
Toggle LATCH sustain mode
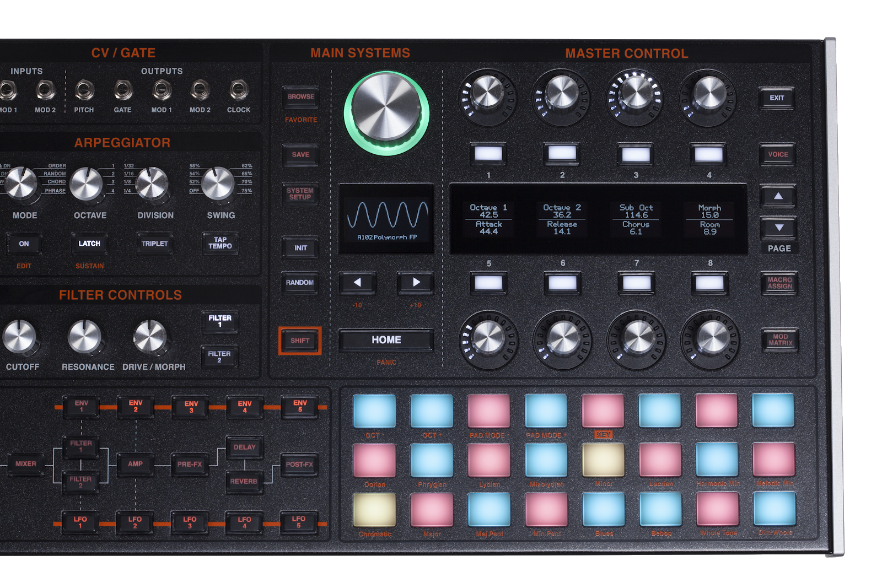[89, 243]
